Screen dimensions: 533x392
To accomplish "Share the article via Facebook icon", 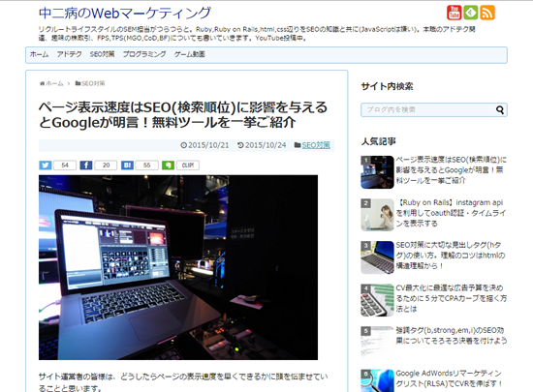I will click(86, 166).
